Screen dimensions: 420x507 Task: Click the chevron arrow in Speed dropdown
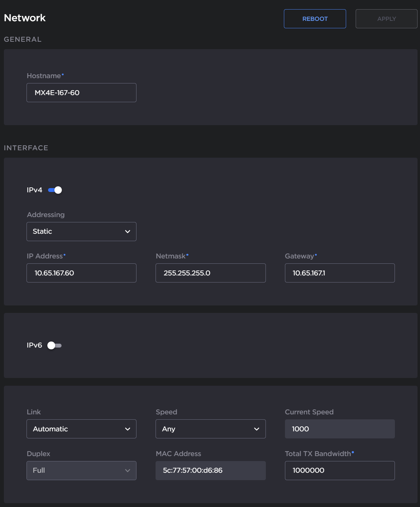[257, 429]
